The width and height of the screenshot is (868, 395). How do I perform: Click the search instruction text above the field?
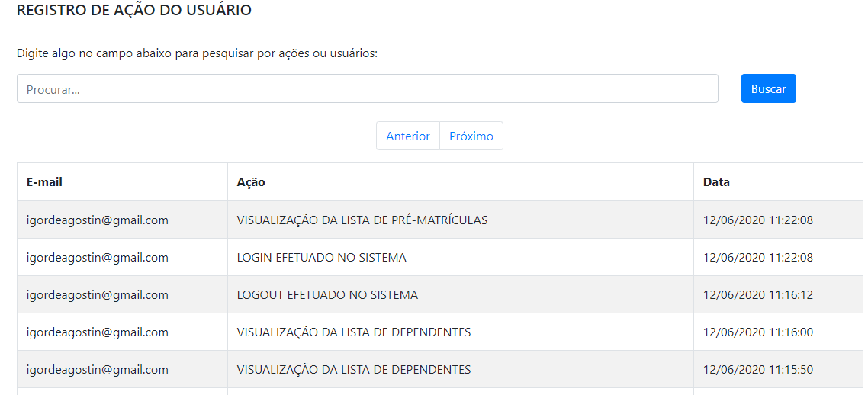(x=197, y=53)
